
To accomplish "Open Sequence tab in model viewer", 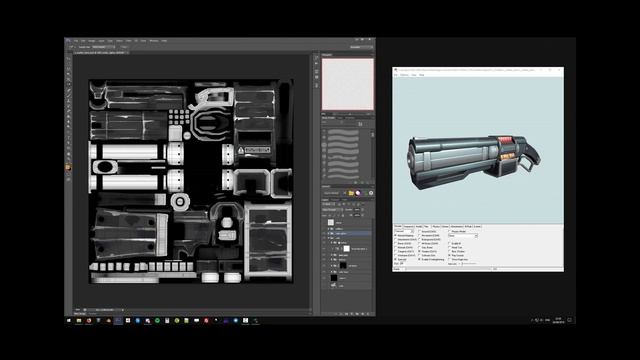I will [408, 227].
